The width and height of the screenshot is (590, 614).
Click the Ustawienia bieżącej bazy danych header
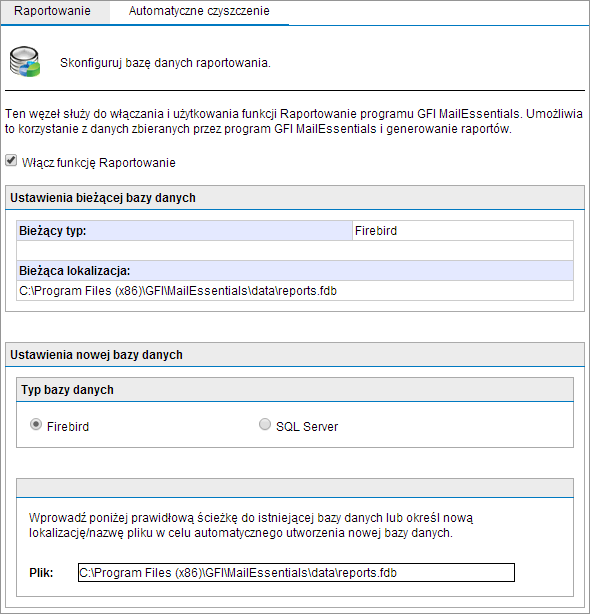[x=295, y=198]
